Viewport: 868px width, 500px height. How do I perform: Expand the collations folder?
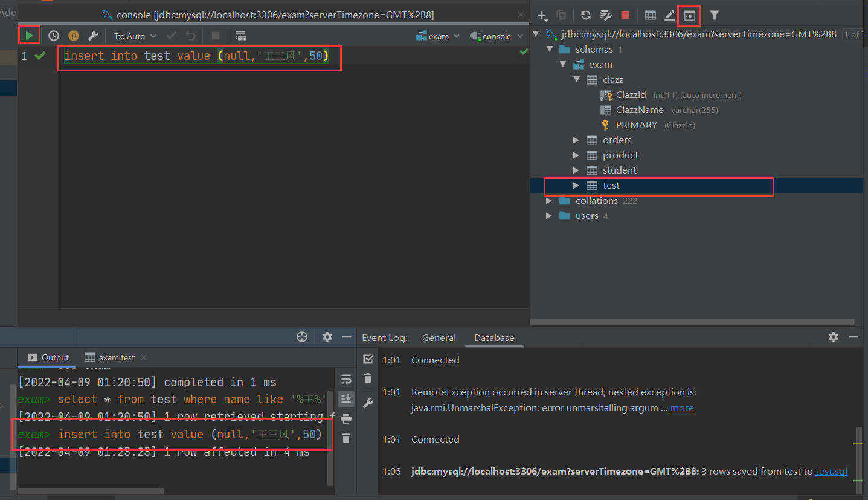[549, 200]
